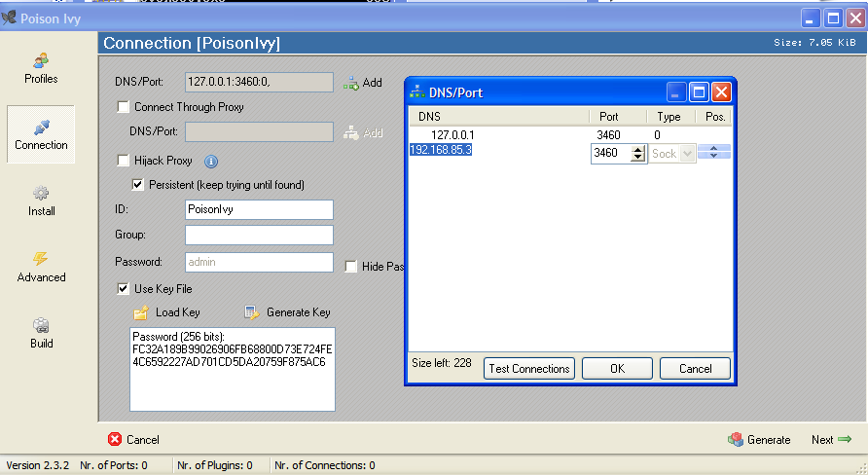
Task: Click into the Group input field
Action: 259,235
